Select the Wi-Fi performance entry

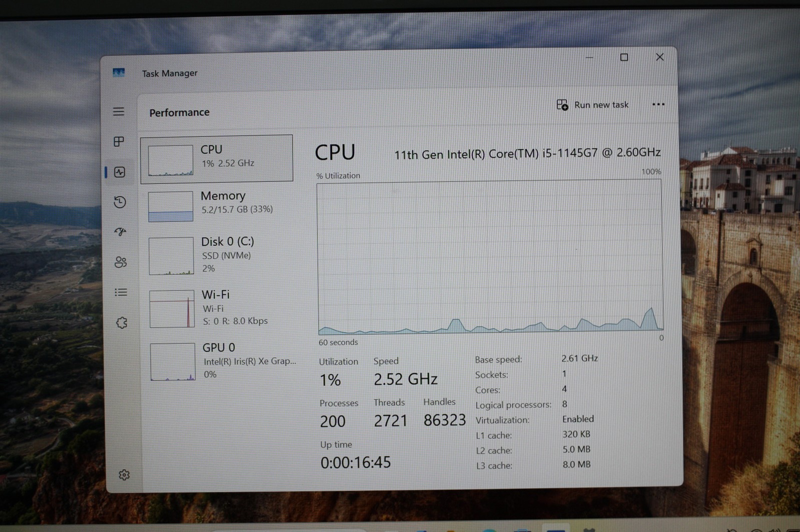(x=220, y=308)
